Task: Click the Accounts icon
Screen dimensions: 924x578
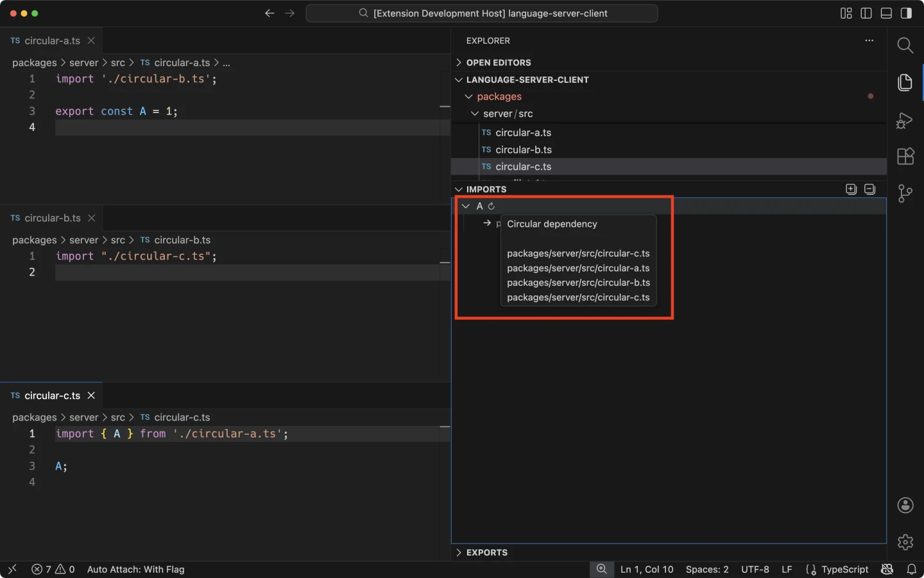Action: tap(905, 505)
